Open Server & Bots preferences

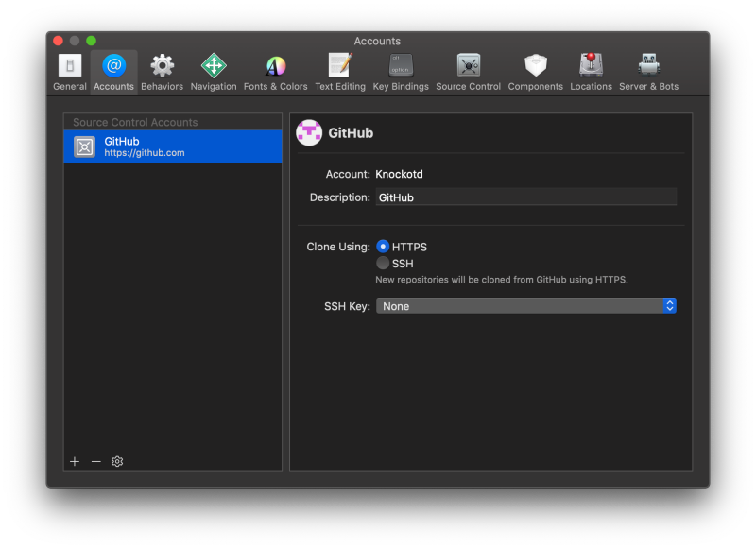648,73
